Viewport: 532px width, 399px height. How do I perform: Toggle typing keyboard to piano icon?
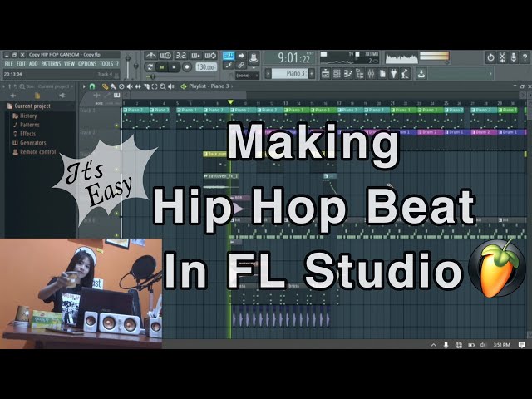coord(229,56)
